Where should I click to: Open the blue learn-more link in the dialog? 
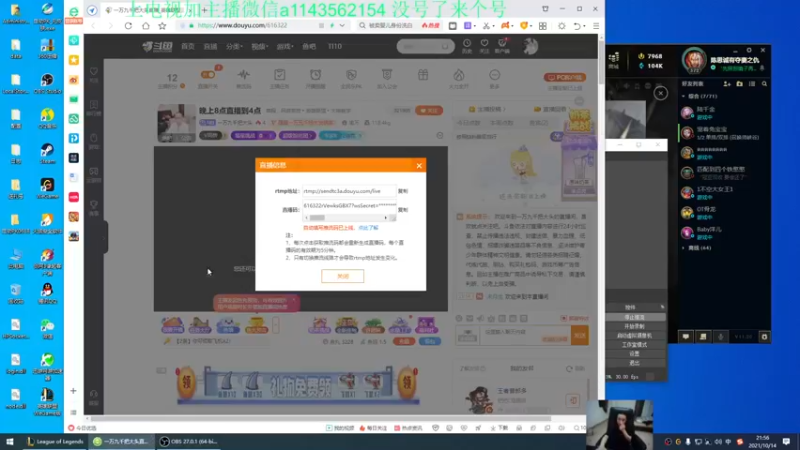368,228
